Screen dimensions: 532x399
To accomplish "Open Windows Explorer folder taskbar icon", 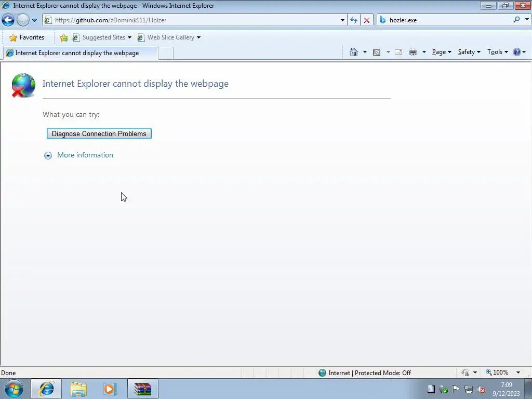I will coord(78,389).
